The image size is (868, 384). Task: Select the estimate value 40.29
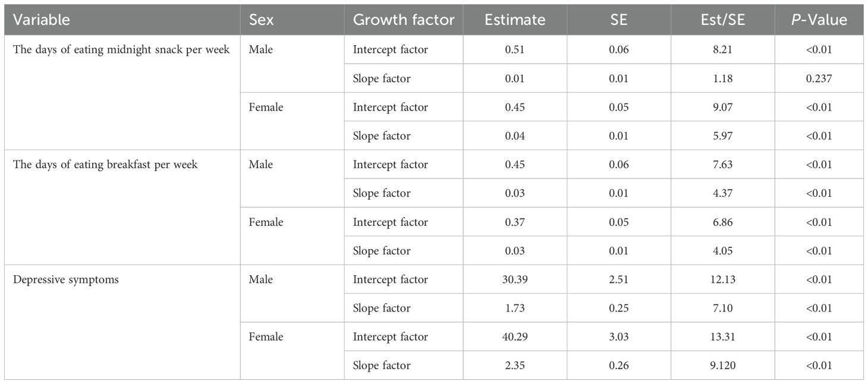pyautogui.click(x=515, y=336)
